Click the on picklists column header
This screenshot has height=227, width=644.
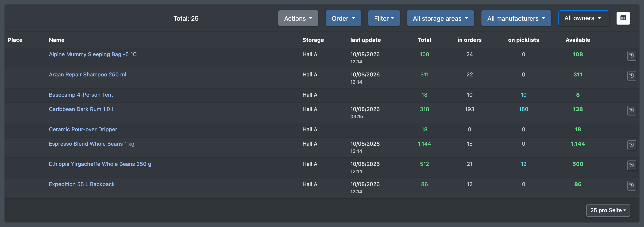pyautogui.click(x=524, y=40)
